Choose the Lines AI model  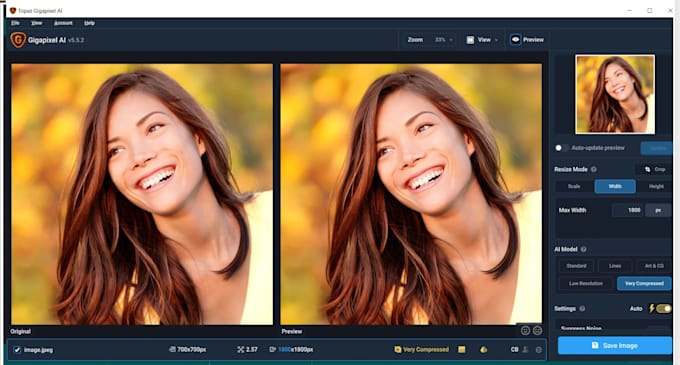[x=615, y=266]
